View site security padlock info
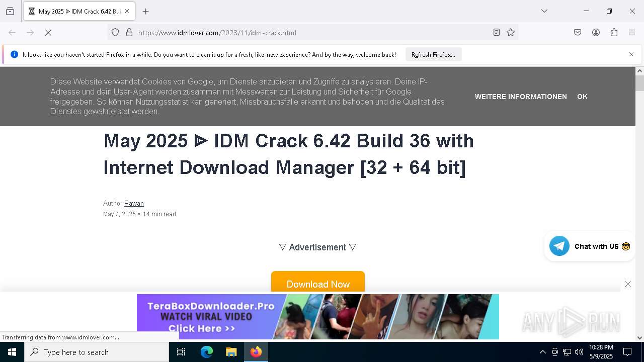This screenshot has height=362, width=644. [x=129, y=33]
